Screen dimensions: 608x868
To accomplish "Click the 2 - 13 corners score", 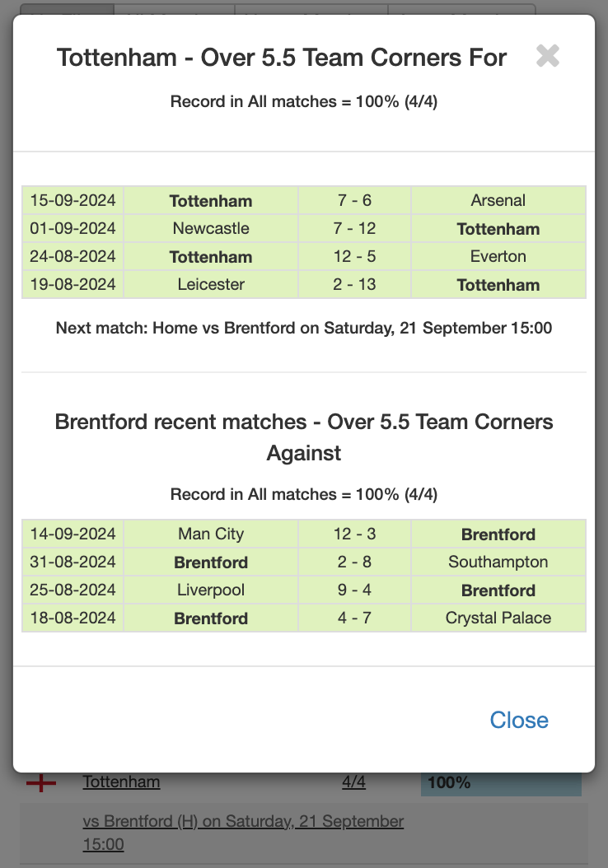I will [354, 285].
